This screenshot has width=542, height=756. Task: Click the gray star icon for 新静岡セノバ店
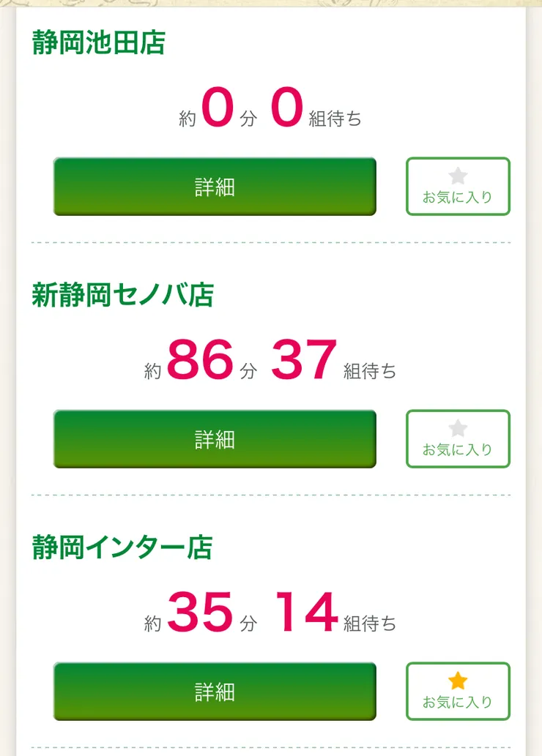(x=458, y=429)
